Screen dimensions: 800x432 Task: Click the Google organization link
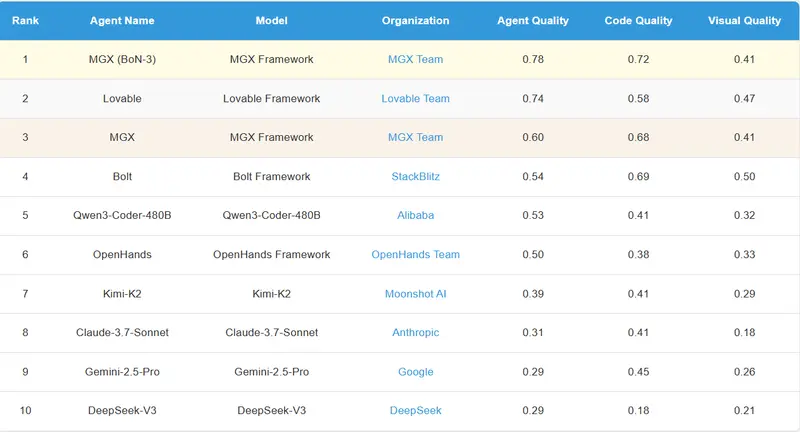pyautogui.click(x=415, y=372)
